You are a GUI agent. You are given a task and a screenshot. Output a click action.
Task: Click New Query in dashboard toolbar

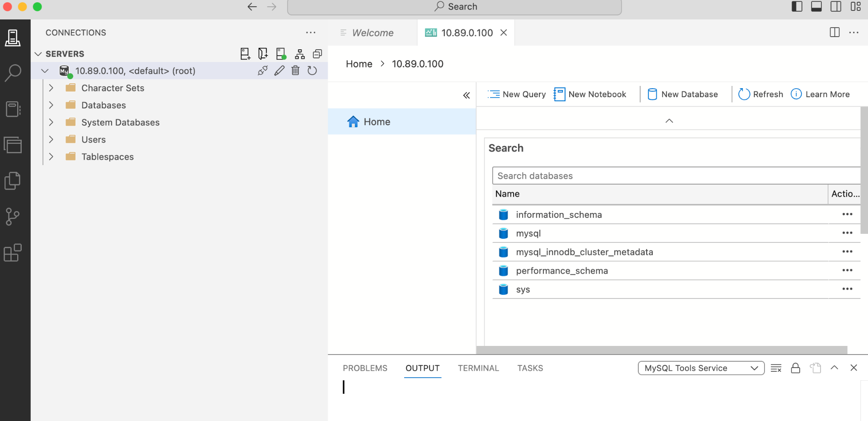point(517,94)
